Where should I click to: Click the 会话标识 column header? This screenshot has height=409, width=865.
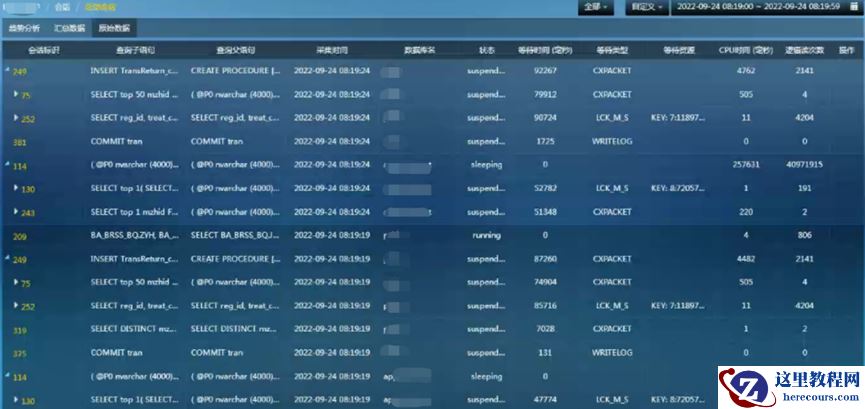click(x=44, y=50)
